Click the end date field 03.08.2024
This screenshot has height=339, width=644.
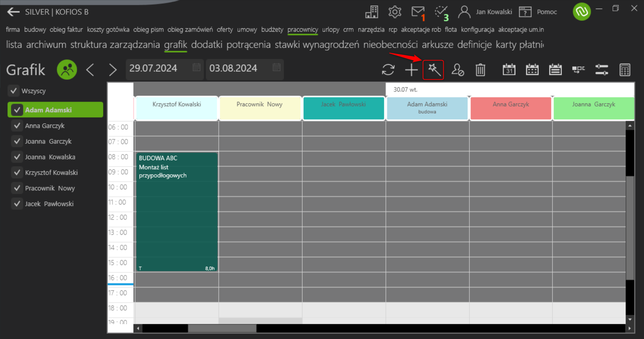245,69
